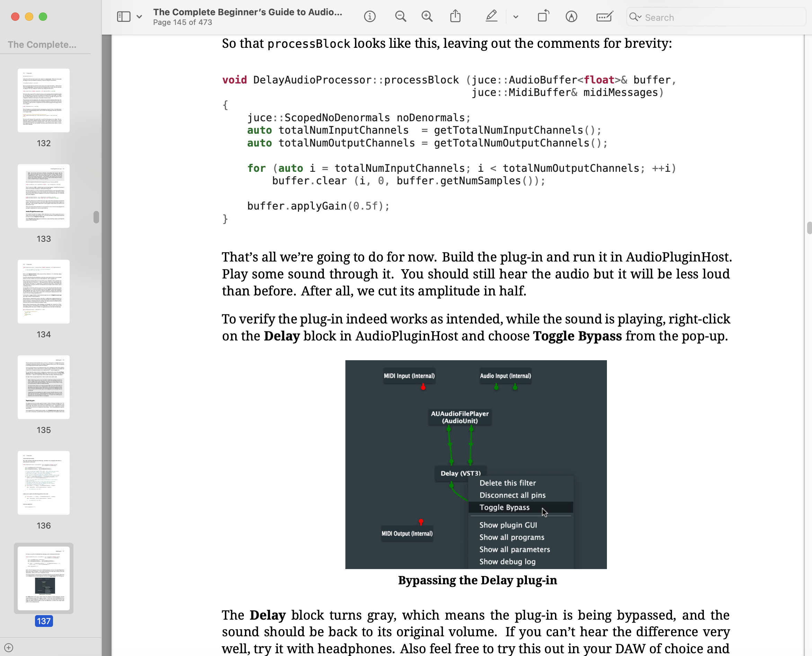Click the bold 'Toggle Bypass' text
This screenshot has width=812, height=656.
(577, 336)
